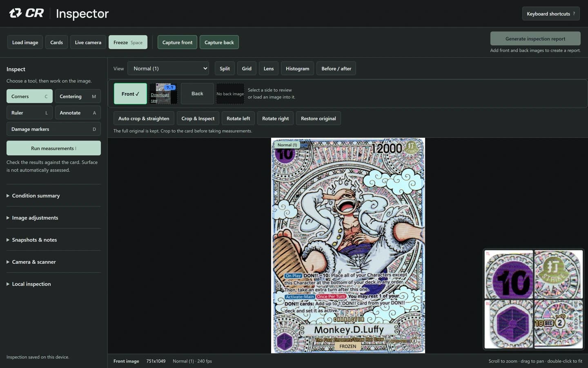
Task: Select the Centering tool
Action: [x=78, y=96]
